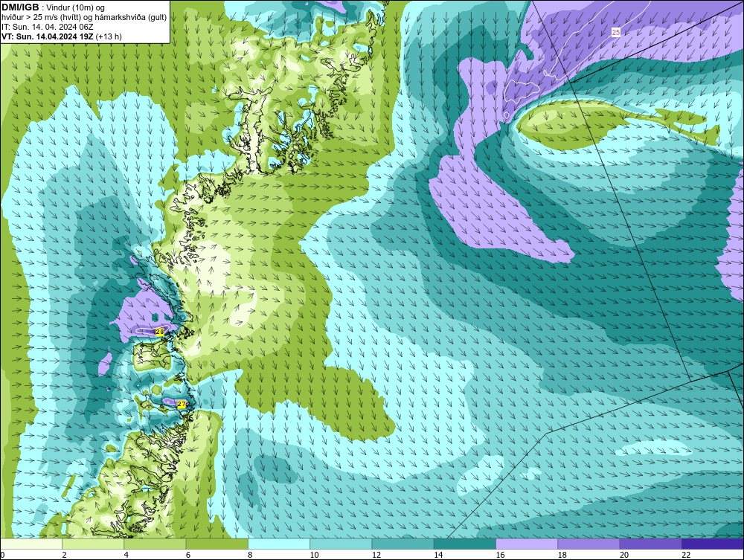This screenshot has width=744, height=560.
Task: Click the 18–20 m/s purple legend swatch
Action: 589,544
